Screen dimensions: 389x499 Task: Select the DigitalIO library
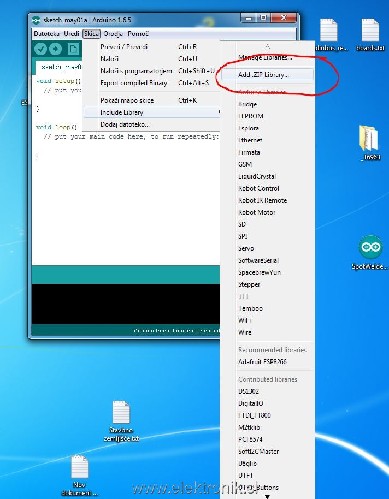tap(251, 403)
